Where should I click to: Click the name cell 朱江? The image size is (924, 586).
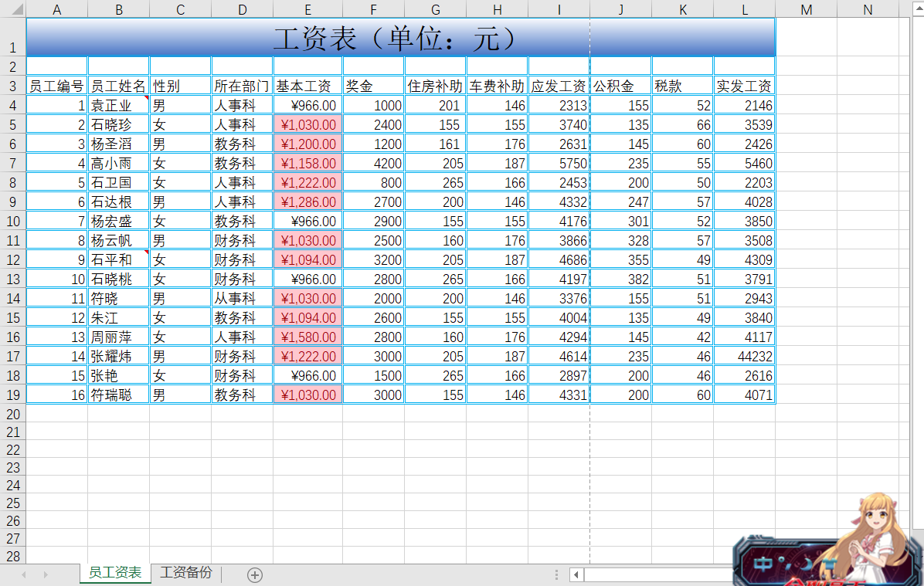(x=118, y=317)
